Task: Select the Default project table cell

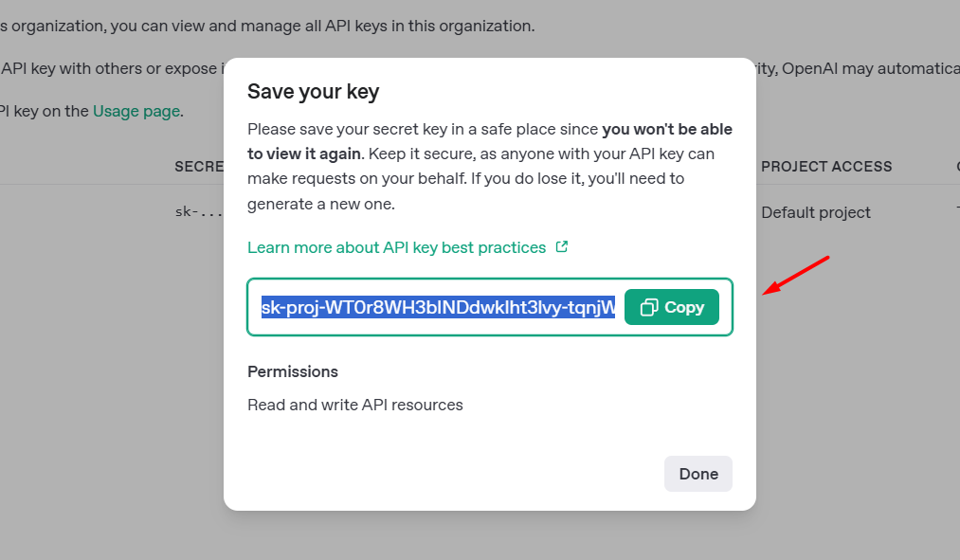Action: point(816,212)
